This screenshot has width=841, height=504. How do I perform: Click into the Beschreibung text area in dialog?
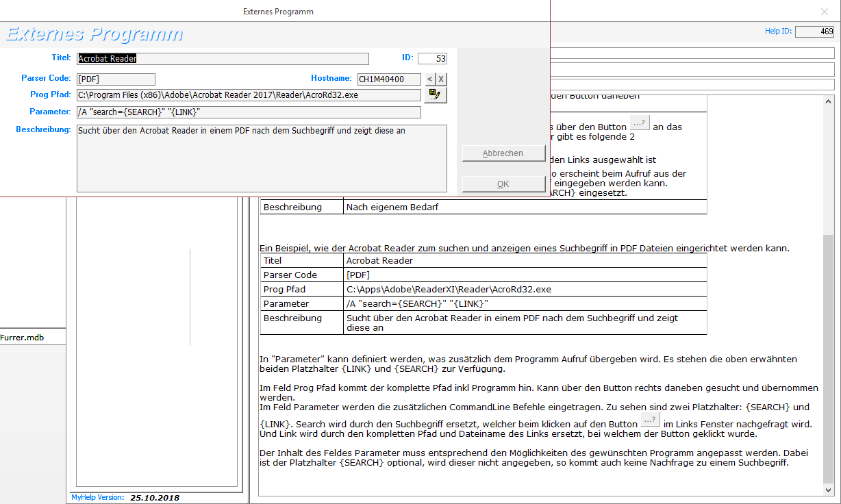pos(262,158)
